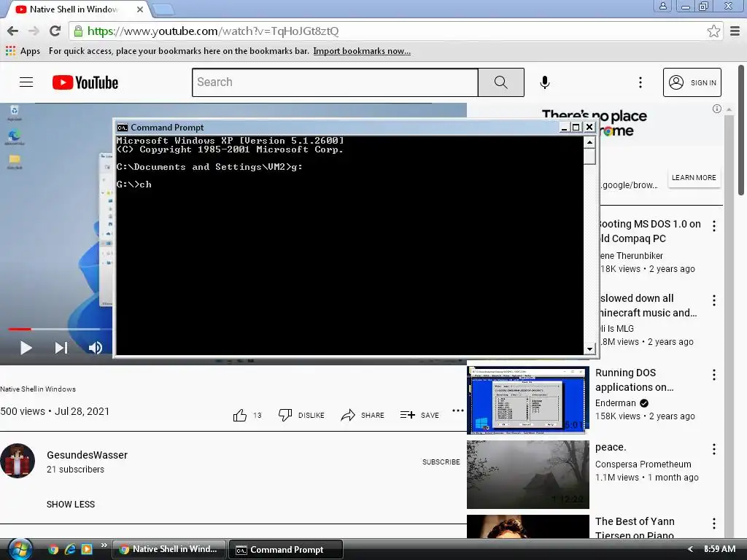Play the video with the play button

[26, 348]
